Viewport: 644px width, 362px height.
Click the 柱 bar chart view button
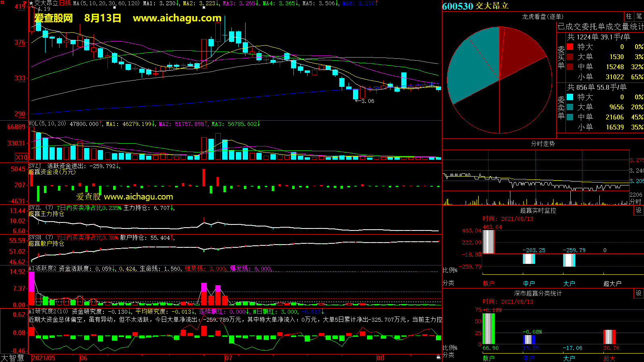(629, 16)
